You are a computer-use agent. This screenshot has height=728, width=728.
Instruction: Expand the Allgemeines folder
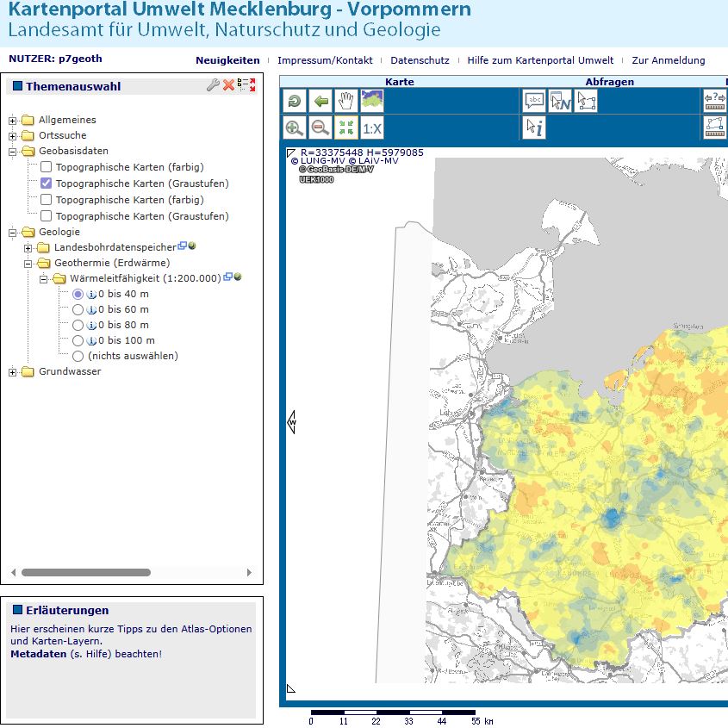[13, 121]
